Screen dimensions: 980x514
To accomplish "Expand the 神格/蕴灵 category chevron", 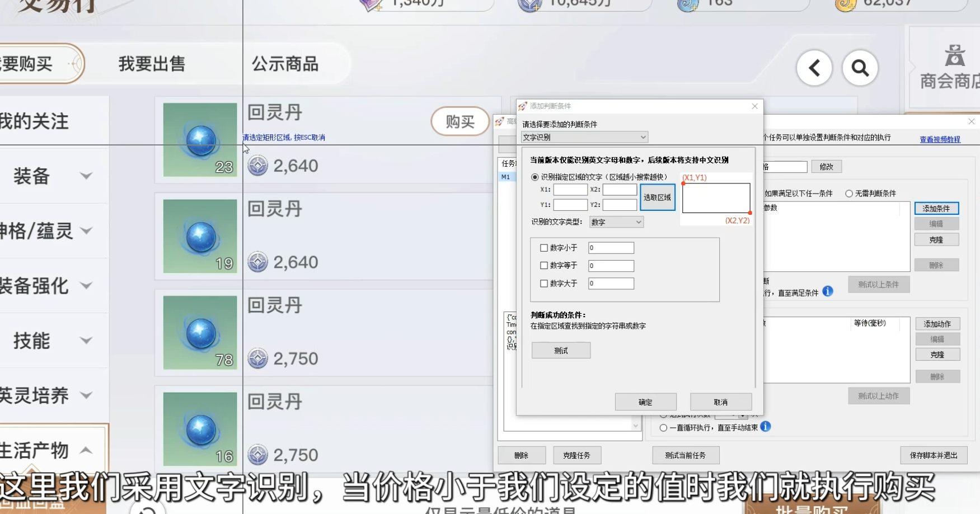I will coord(86,230).
